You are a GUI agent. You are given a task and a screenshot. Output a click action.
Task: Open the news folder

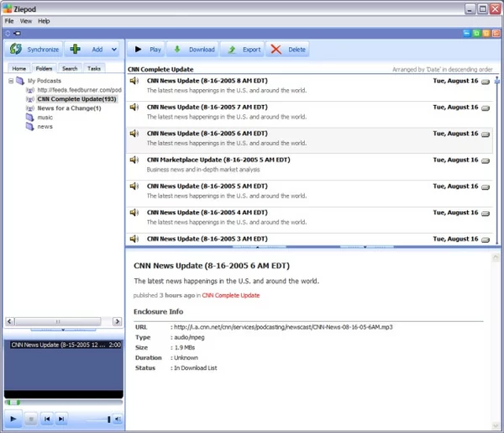45,127
